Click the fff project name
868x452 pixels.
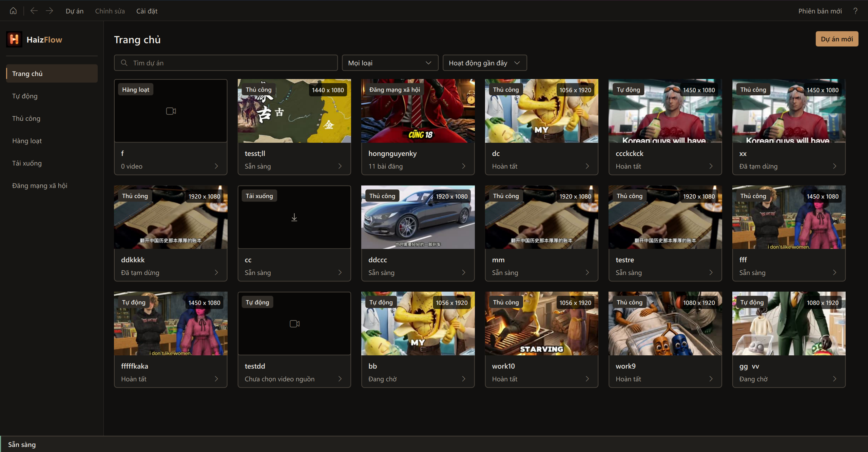743,260
